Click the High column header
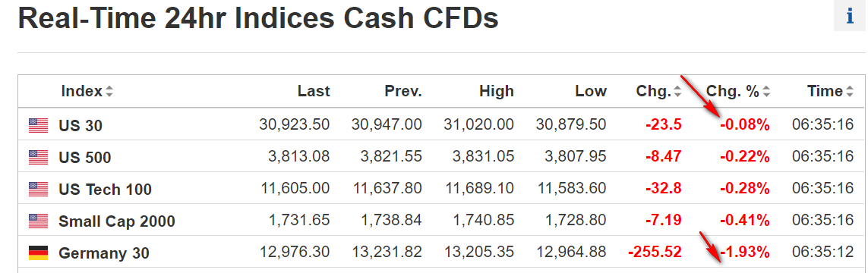Screen dimensions: 868x273 tap(497, 91)
